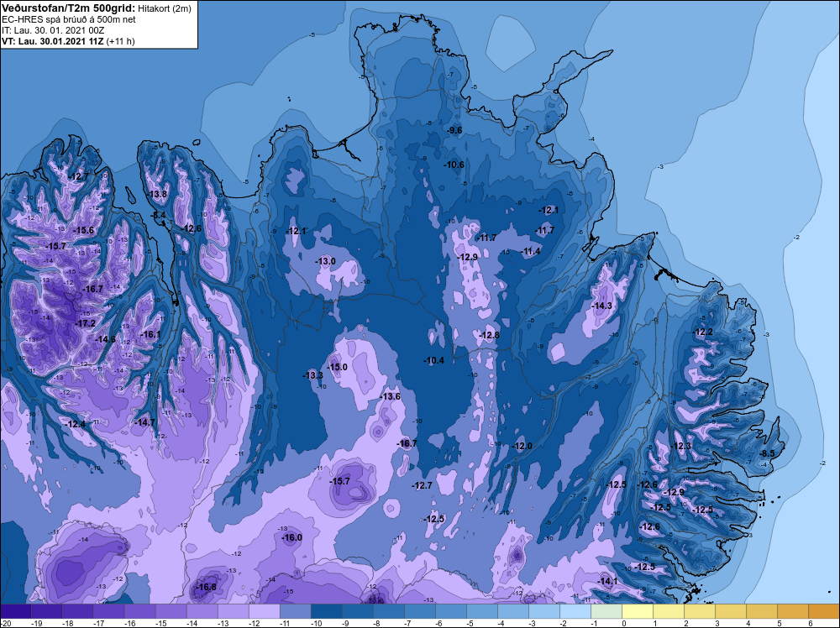The image size is (840, 628).
Task: Click the '(+11 h)' forecast offset text
Action: point(120,41)
